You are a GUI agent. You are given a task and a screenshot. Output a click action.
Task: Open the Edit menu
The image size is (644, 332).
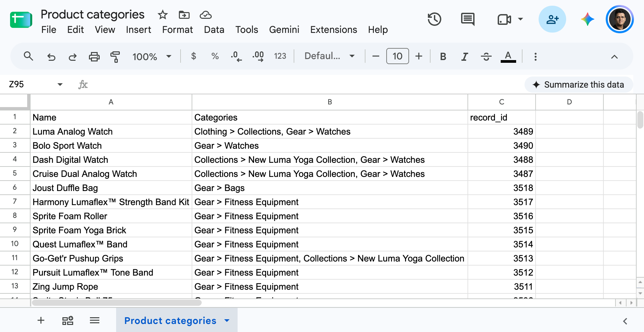[76, 30]
